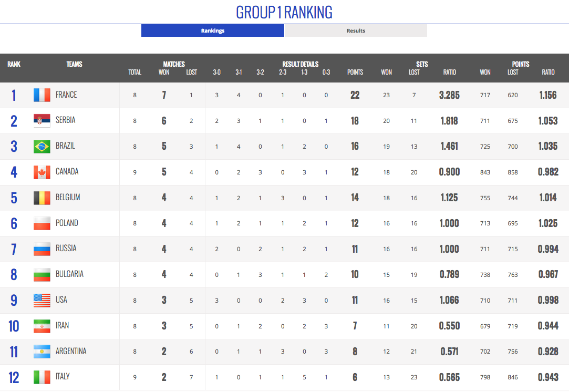
Task: Click the ITALY team name link
Action: [x=63, y=377]
